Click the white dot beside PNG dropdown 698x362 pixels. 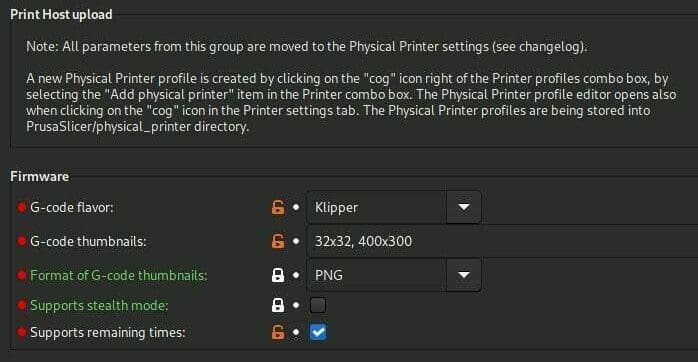pos(296,275)
